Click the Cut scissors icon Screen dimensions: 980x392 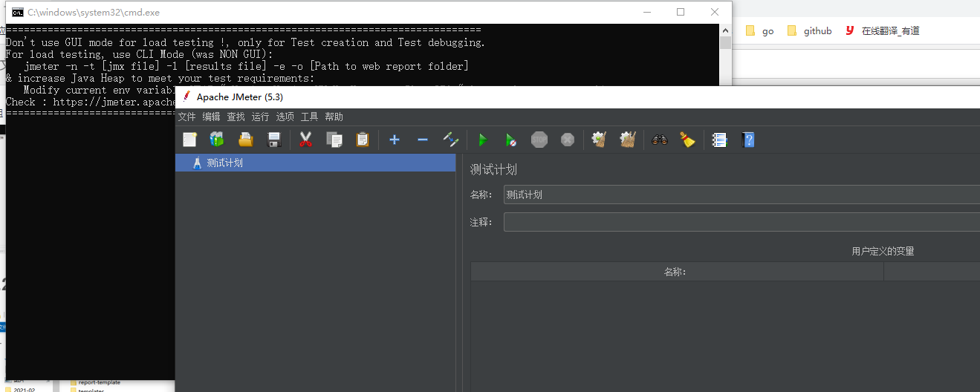(305, 140)
